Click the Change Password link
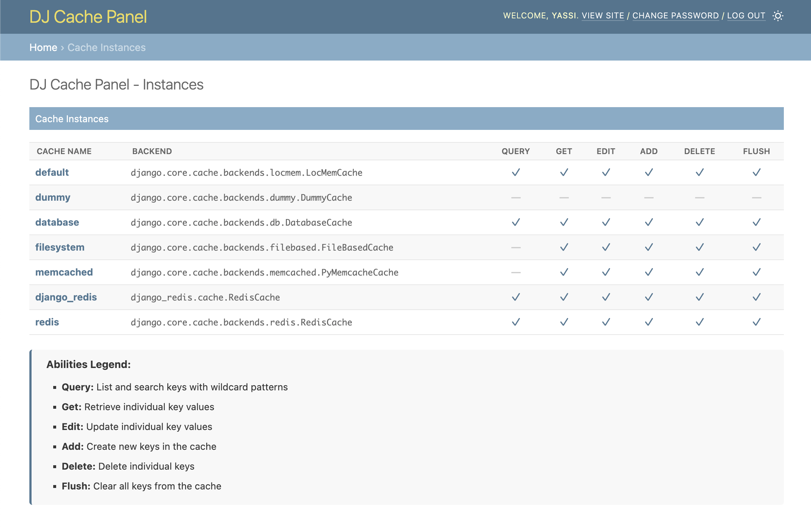811x532 pixels. [675, 16]
